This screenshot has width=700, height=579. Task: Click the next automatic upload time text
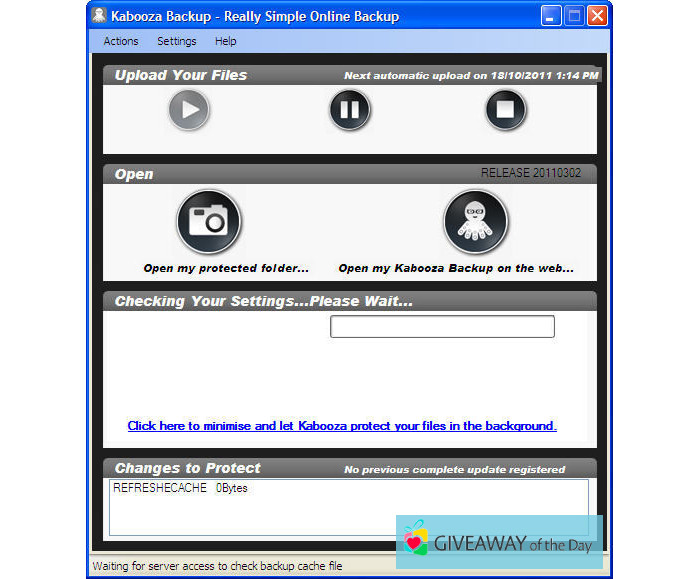(x=471, y=76)
